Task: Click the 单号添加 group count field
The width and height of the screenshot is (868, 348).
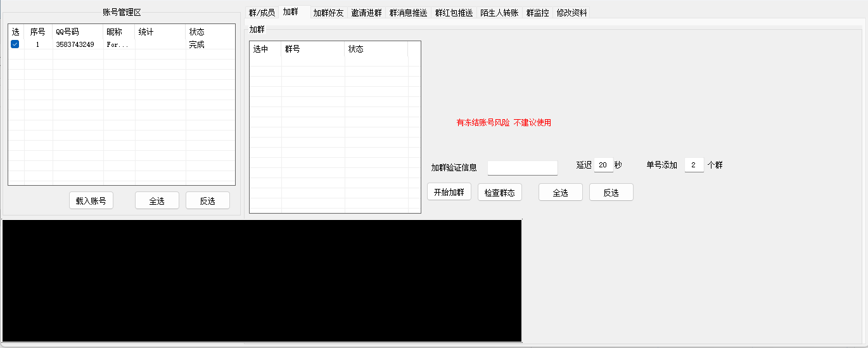Action: [694, 165]
